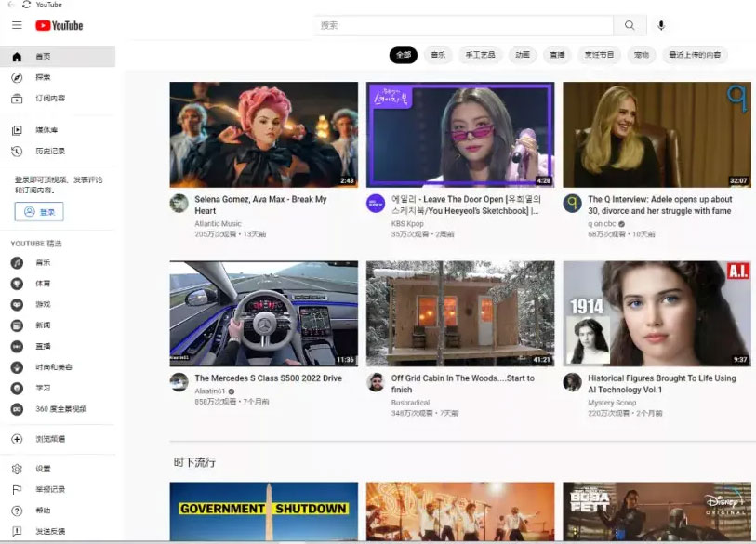The image size is (756, 544).
Task: Click Browse channels (浏览频道) plus icon
Action: point(17,439)
